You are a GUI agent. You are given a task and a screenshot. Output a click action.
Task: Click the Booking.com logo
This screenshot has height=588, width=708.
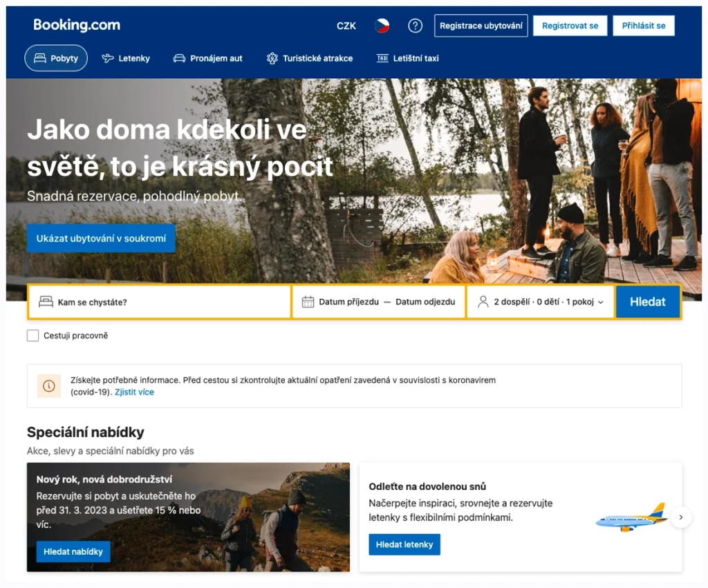pos(77,25)
